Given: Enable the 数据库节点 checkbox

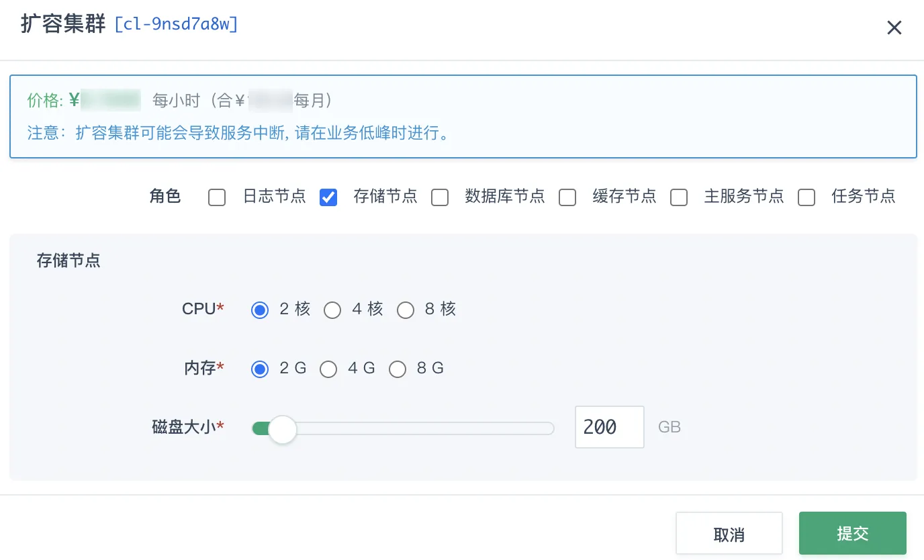Looking at the screenshot, I should click(x=440, y=197).
